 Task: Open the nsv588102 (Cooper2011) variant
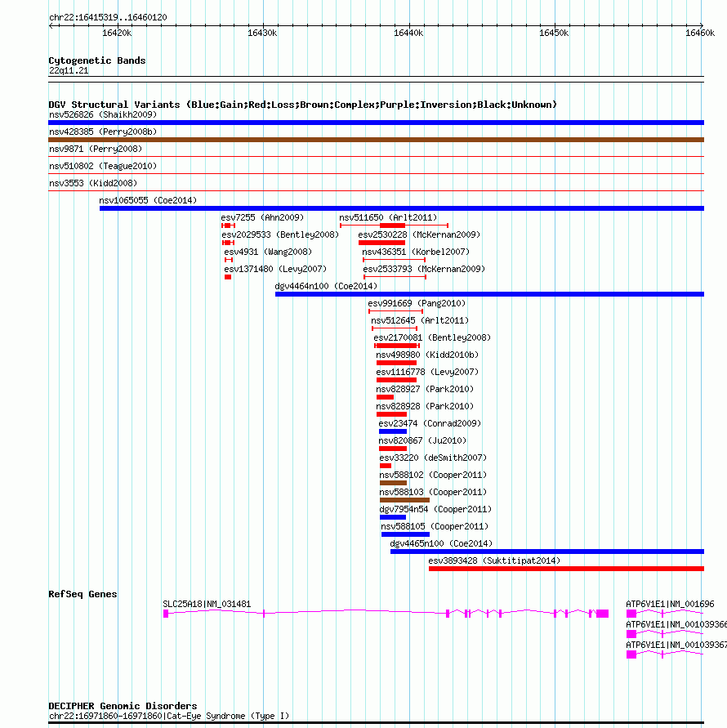(433, 476)
